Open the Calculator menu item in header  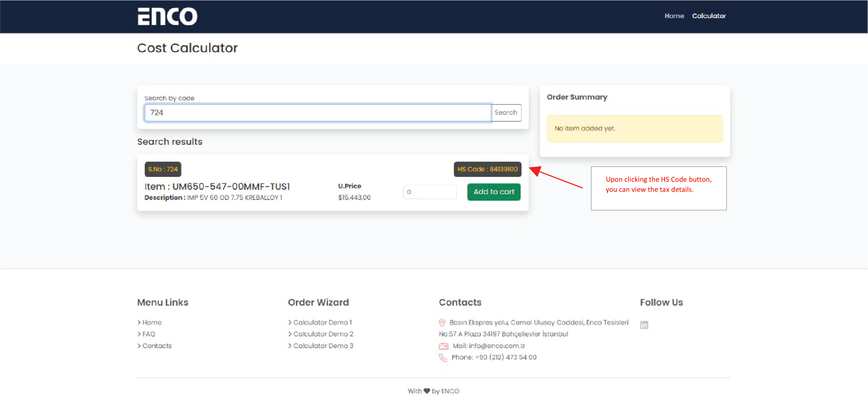click(709, 16)
